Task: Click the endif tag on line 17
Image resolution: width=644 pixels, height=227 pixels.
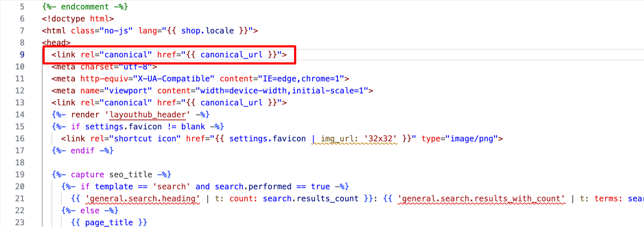Action: (x=82, y=151)
